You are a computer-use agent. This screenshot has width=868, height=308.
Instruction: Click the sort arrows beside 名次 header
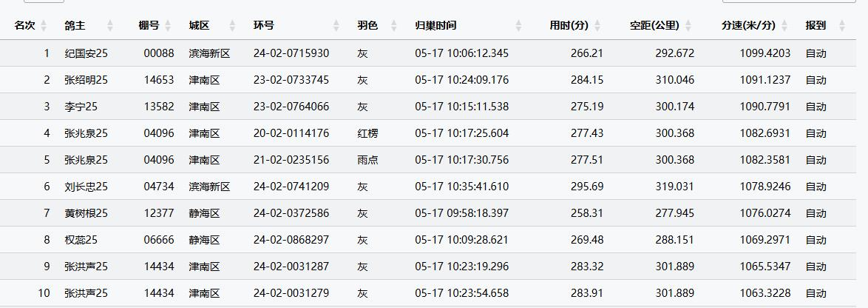point(47,26)
